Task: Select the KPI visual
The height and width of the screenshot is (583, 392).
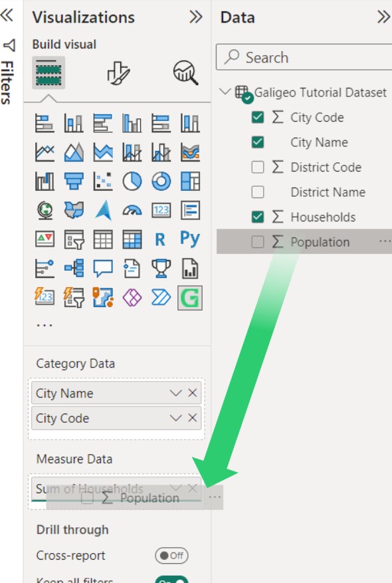Action: pyautogui.click(x=45, y=239)
